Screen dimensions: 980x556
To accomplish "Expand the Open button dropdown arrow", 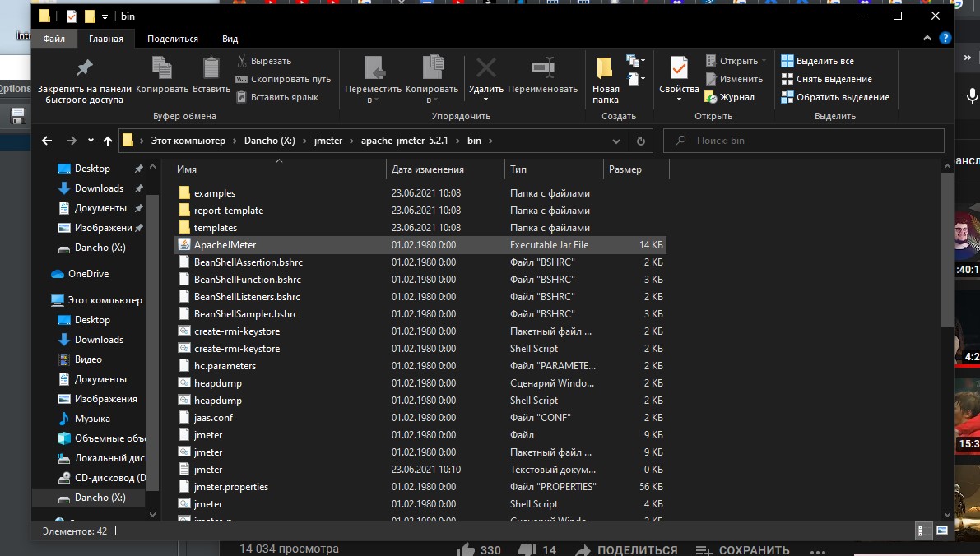I will [x=764, y=61].
